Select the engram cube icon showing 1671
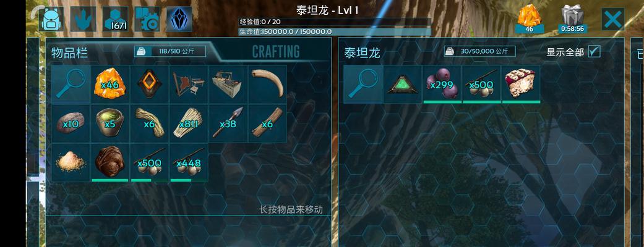The width and height of the screenshot is (644, 247). point(115,19)
